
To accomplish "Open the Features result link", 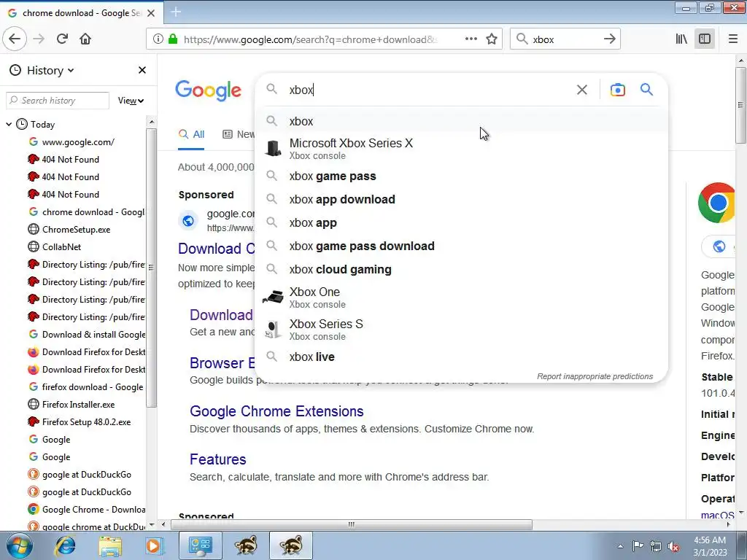I will click(217, 459).
